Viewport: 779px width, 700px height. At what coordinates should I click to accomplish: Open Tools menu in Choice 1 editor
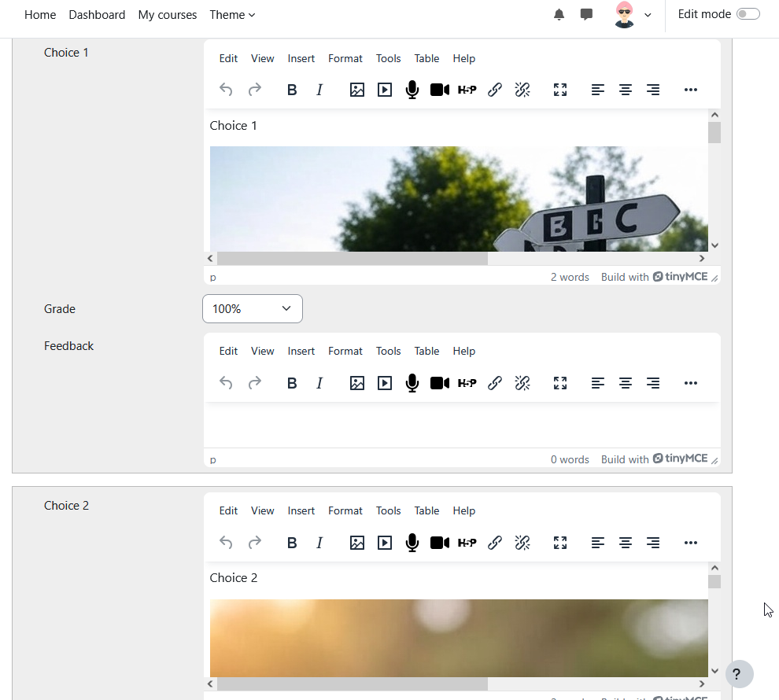388,58
